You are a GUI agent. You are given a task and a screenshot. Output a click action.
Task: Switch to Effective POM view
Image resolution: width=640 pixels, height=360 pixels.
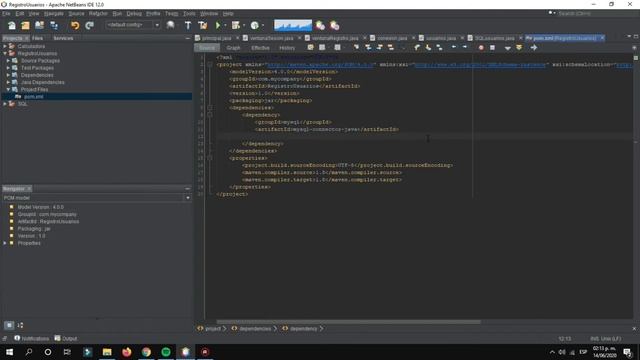(260, 48)
